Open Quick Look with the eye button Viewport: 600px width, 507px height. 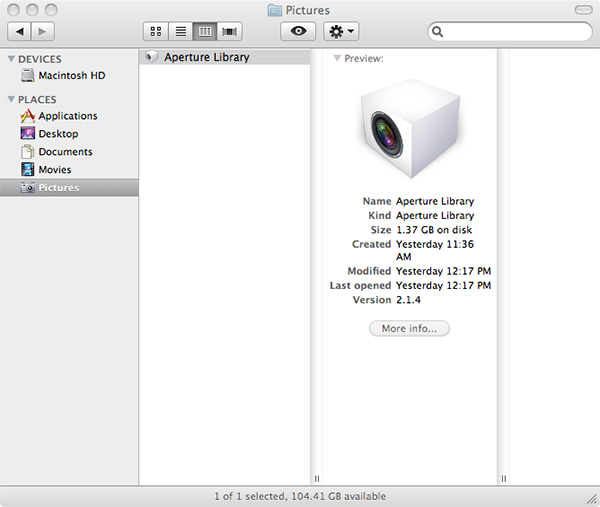tap(298, 31)
